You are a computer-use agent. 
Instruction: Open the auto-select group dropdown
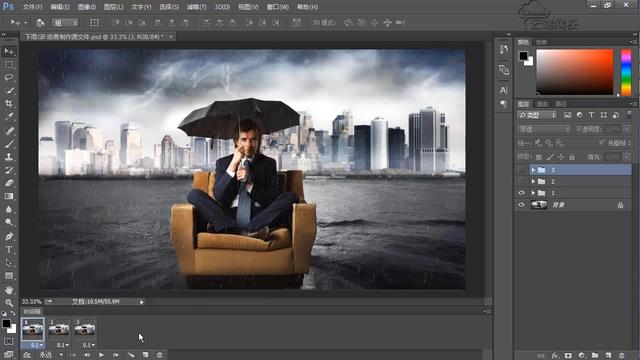point(65,23)
